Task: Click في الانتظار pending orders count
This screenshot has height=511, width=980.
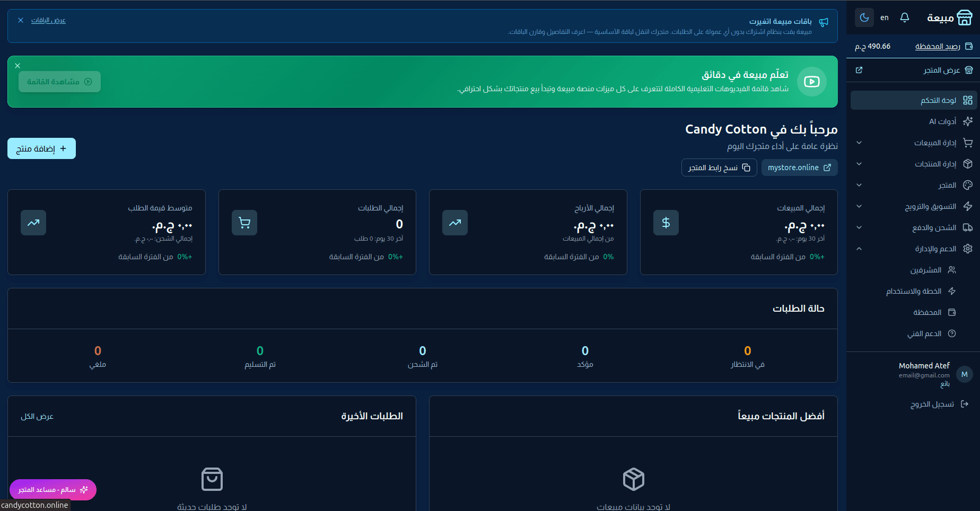Action: (x=747, y=351)
